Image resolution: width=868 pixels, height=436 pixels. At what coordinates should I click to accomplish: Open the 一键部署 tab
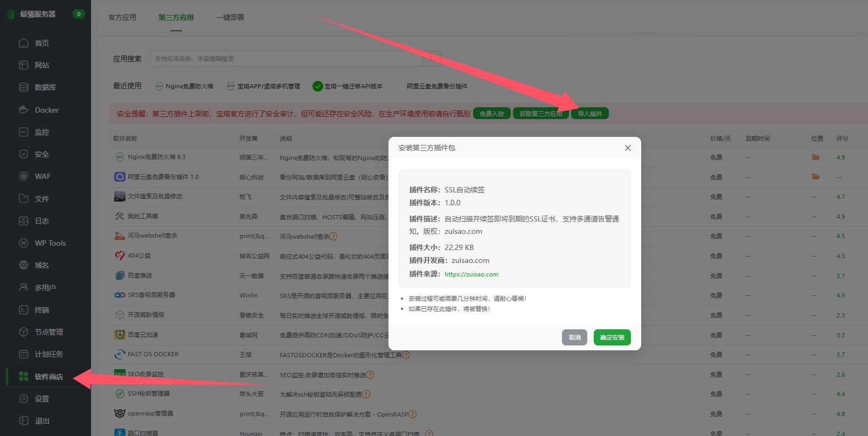(x=230, y=17)
